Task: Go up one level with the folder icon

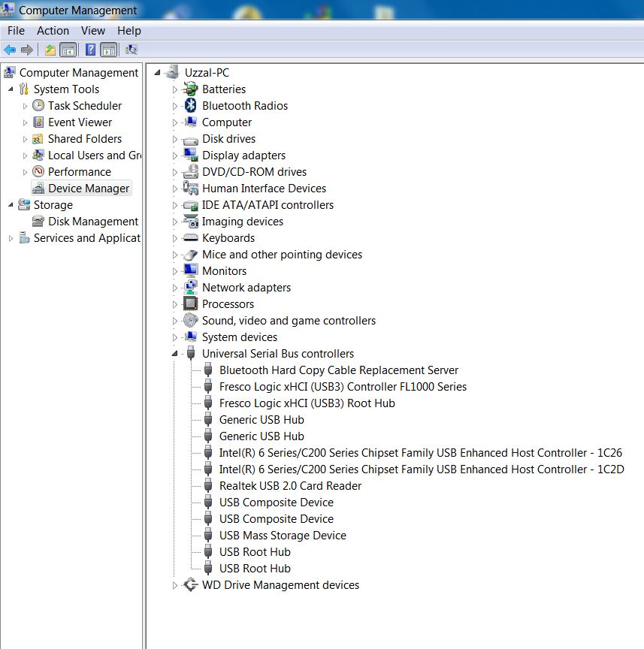Action: (50, 50)
